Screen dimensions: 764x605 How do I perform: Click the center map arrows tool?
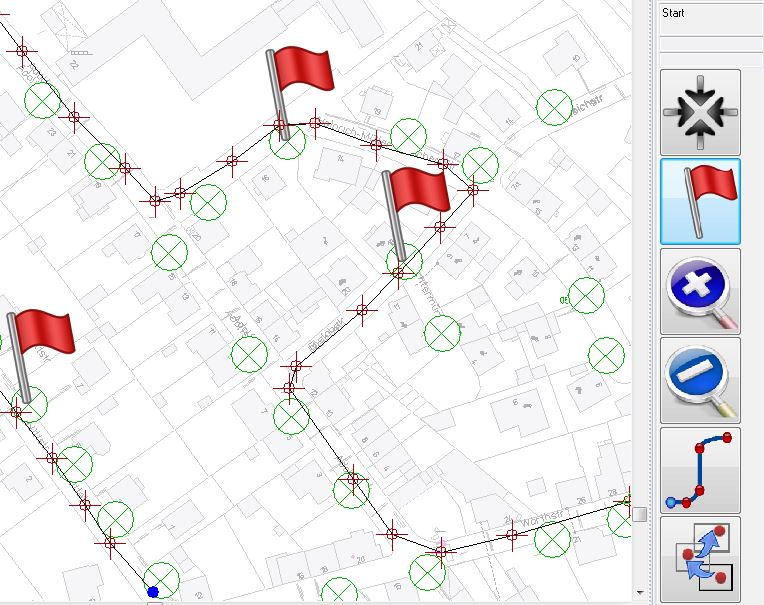point(700,112)
